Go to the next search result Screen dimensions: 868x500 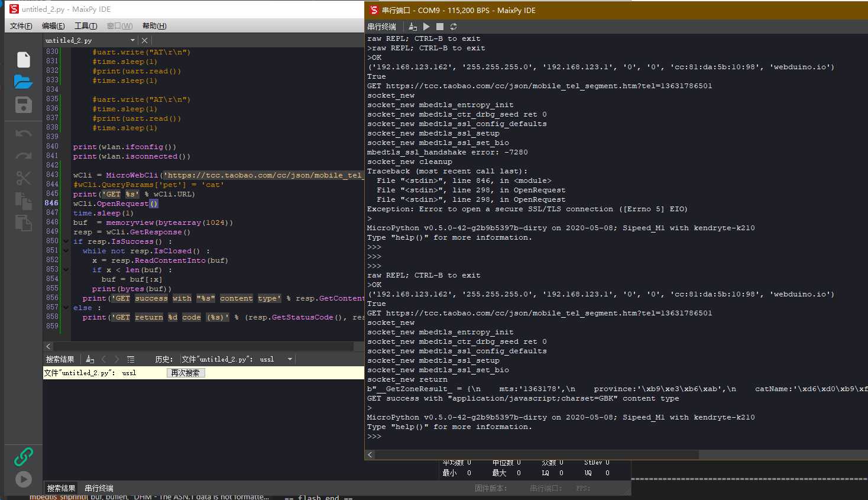[117, 359]
